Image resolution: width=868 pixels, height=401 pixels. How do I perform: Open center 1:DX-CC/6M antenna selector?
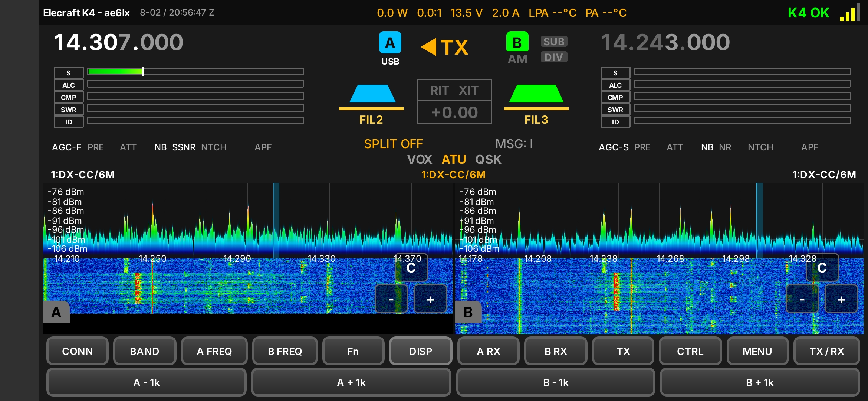tap(453, 175)
